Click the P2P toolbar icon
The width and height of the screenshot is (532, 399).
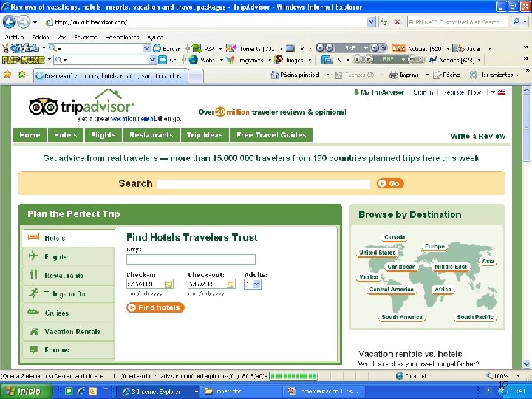(197, 49)
